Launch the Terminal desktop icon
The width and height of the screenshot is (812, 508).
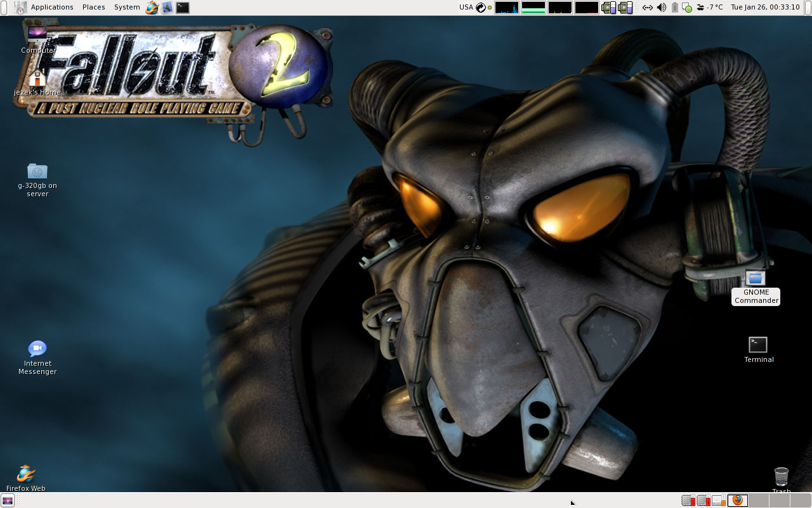pos(759,349)
